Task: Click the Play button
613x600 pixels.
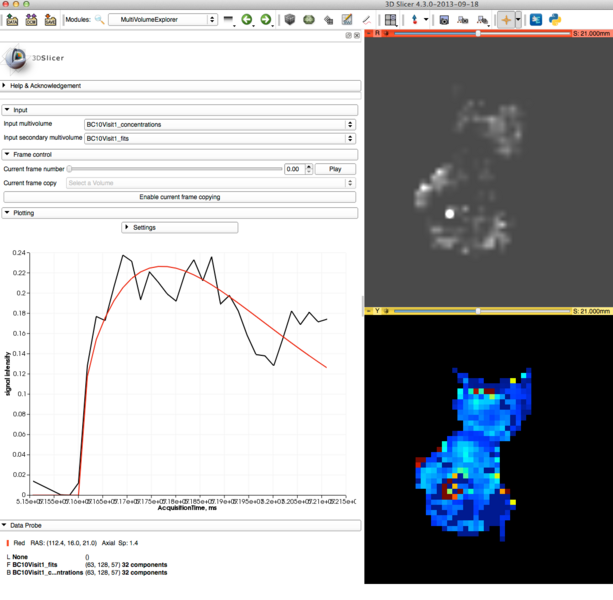Action: coord(335,169)
